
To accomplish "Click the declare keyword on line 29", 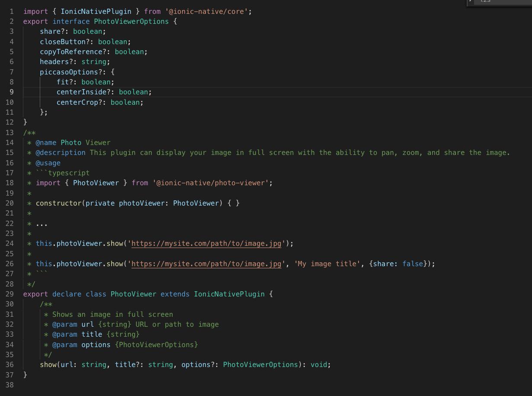I will coord(67,294).
